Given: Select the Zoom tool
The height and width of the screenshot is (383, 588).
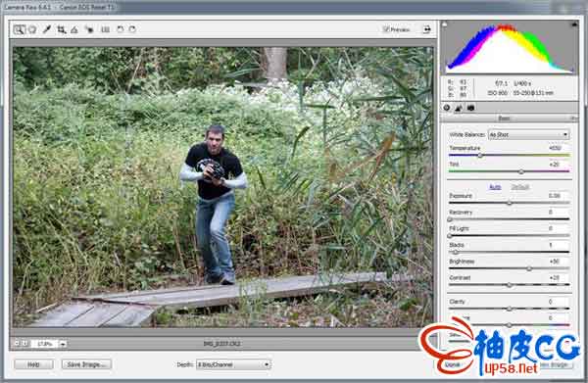Looking at the screenshot, I should 20,29.
